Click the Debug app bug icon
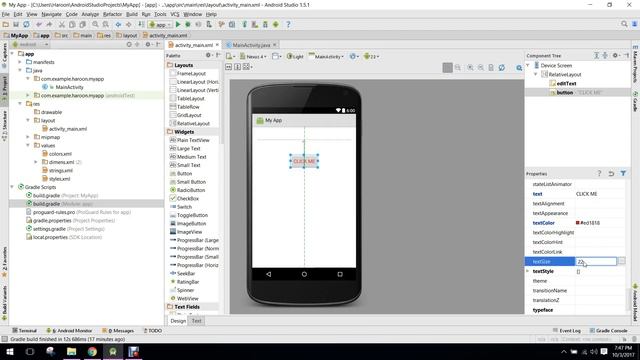Image resolution: width=640 pixels, height=360 pixels. [x=188, y=24]
